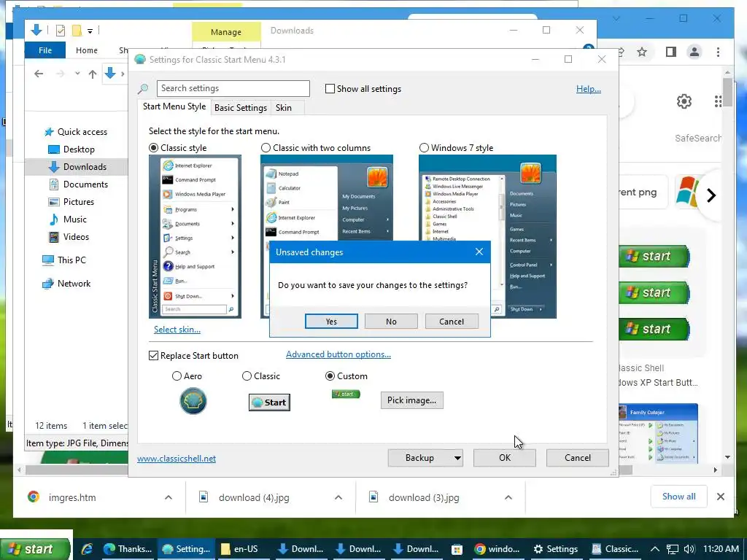The height and width of the screenshot is (560, 747).
Task: Click the custom green start image preview
Action: coord(346,394)
